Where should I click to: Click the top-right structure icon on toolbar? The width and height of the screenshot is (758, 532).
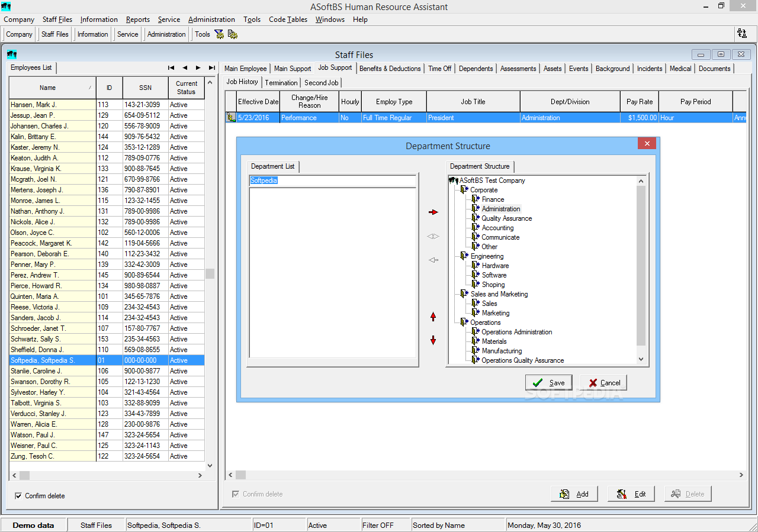coord(741,34)
